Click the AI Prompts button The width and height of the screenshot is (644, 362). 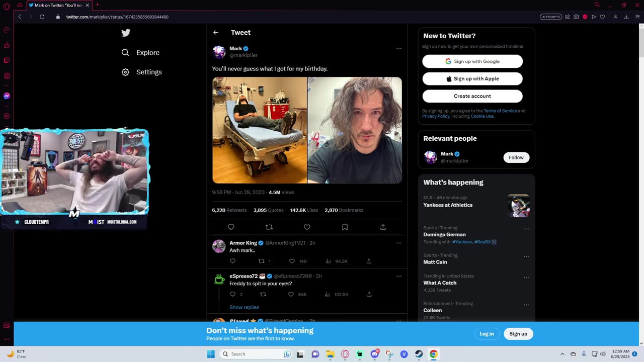click(551, 17)
